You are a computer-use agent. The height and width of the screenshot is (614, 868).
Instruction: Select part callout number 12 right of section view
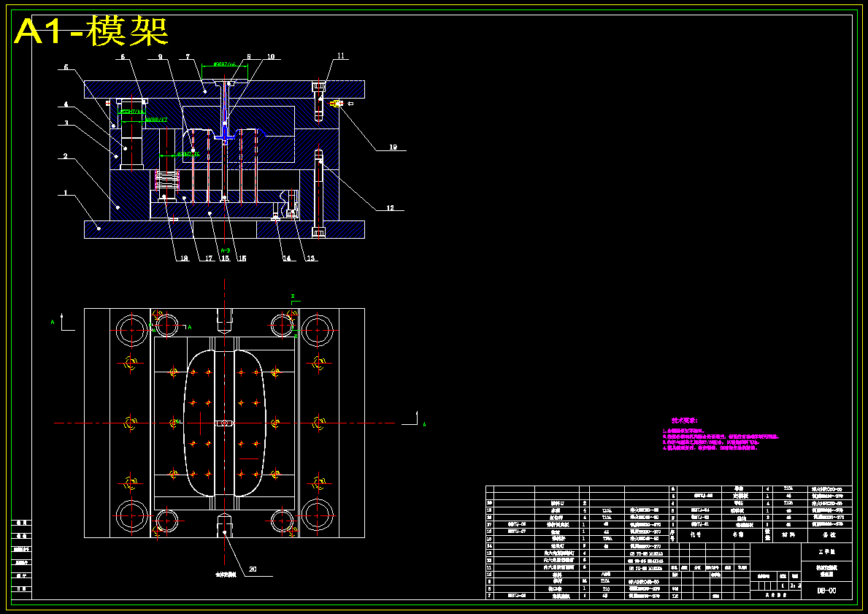click(391, 207)
